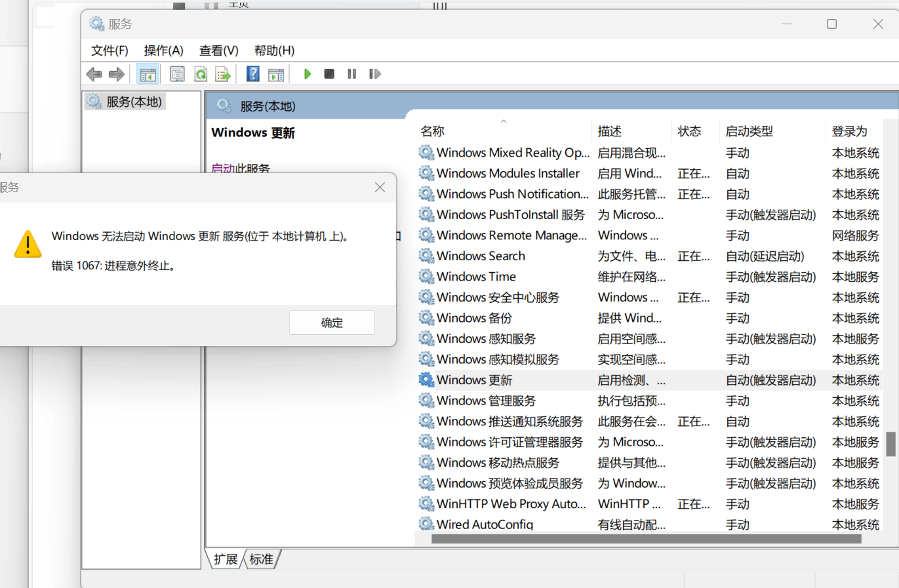
Task: Minimize the 服务 window
Action: (x=786, y=24)
